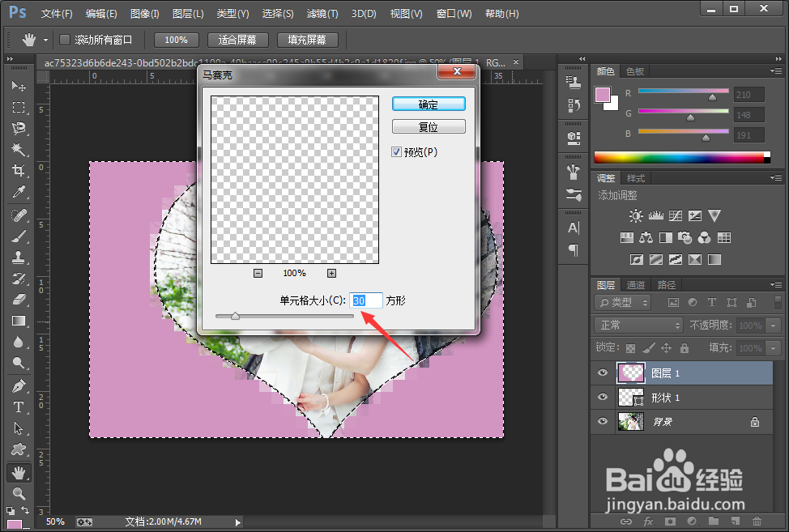
Task: Open the layer filter type dropdown
Action: 623,302
